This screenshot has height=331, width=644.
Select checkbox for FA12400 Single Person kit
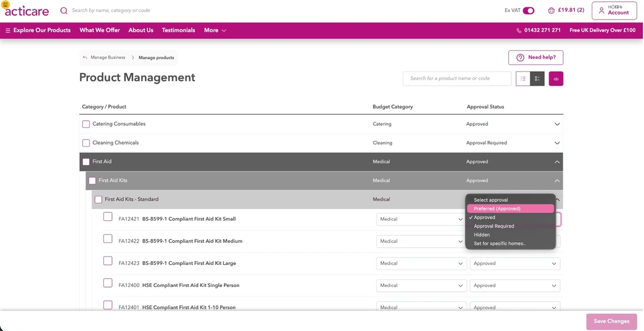click(108, 283)
